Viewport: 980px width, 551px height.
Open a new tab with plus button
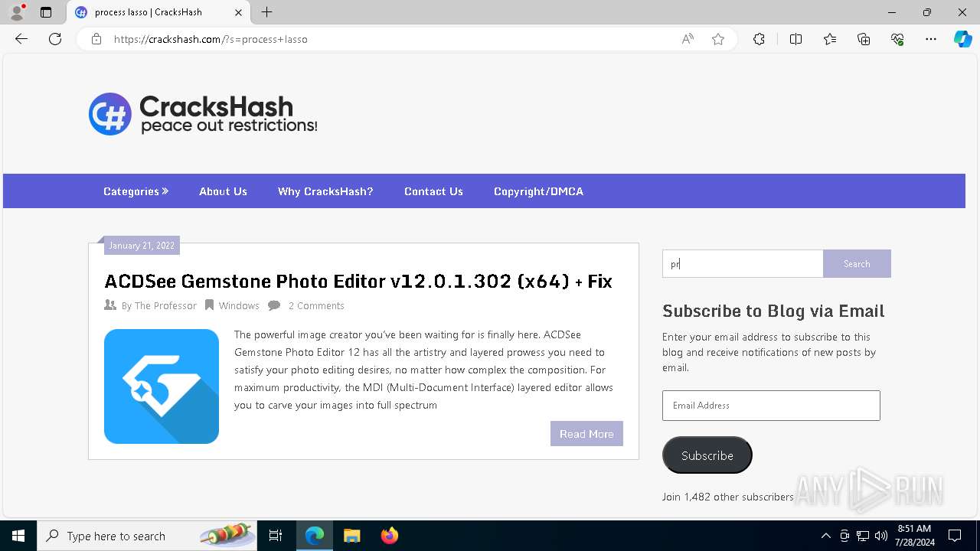point(266,12)
